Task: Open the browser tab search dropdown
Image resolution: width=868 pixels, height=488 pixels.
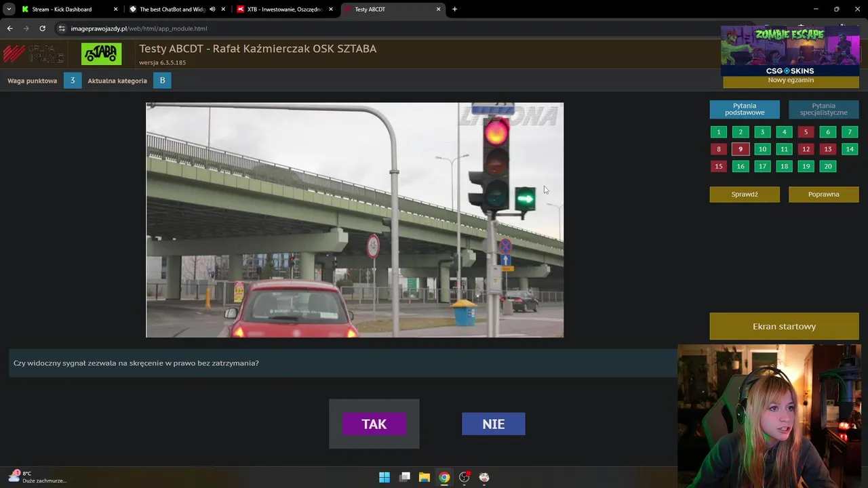Action: 9,9
